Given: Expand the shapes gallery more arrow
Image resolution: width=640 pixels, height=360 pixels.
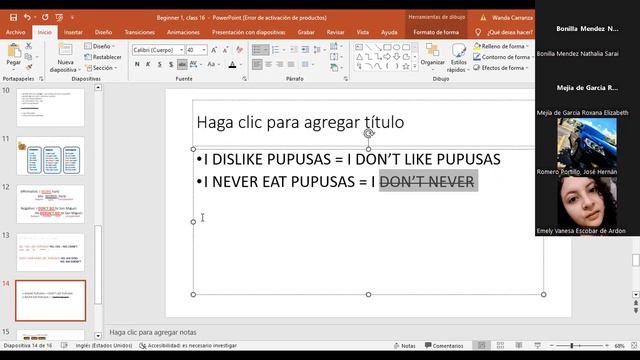Looking at the screenshot, I should point(415,66).
